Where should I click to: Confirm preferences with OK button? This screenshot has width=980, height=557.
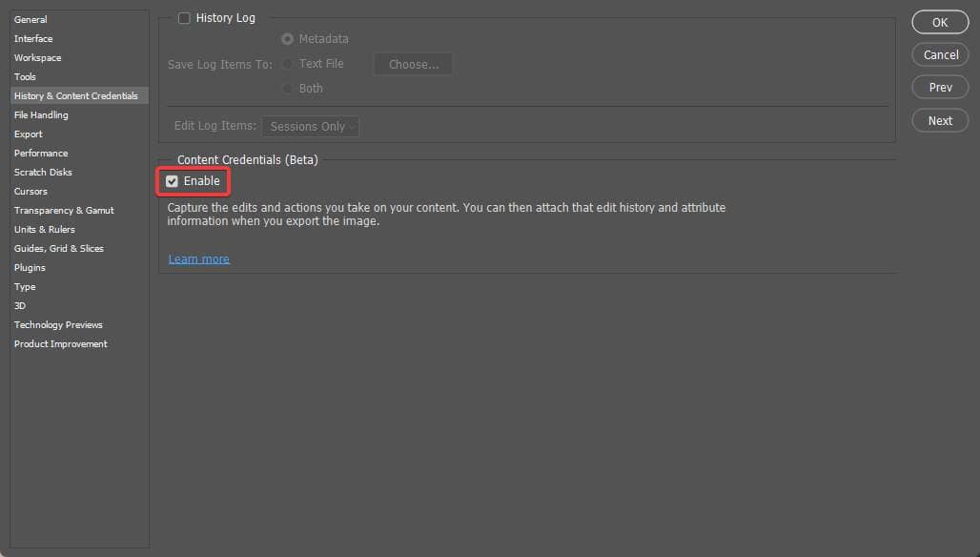(940, 23)
